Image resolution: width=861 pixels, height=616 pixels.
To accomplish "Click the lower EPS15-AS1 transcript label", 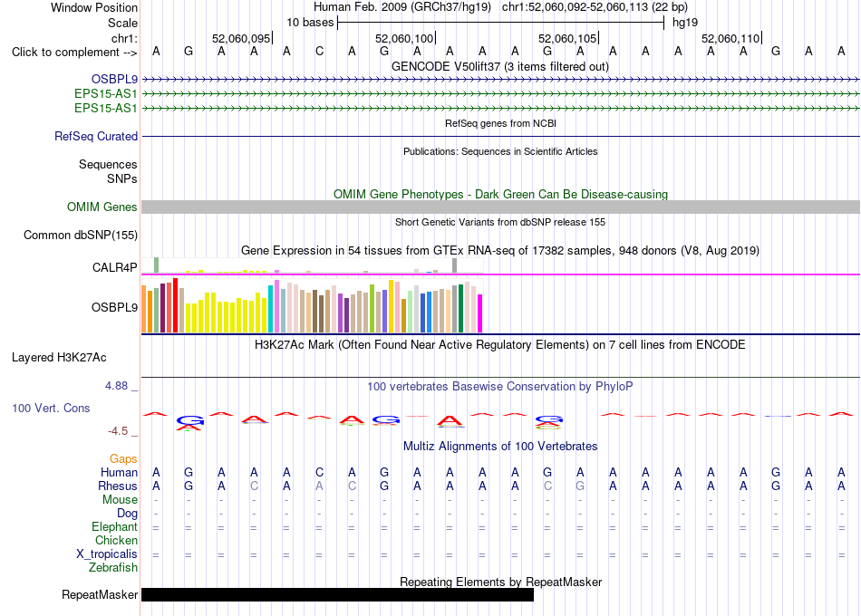I will pyautogui.click(x=106, y=108).
